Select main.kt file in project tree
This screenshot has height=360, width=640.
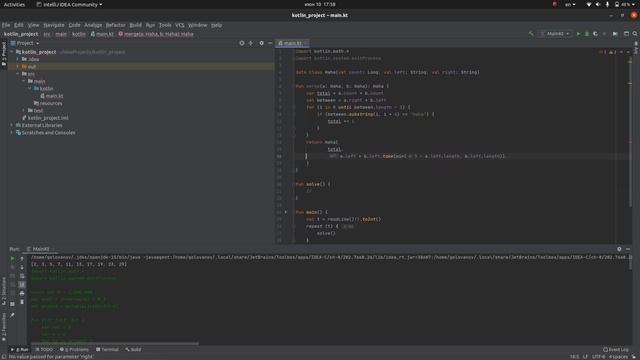point(51,96)
